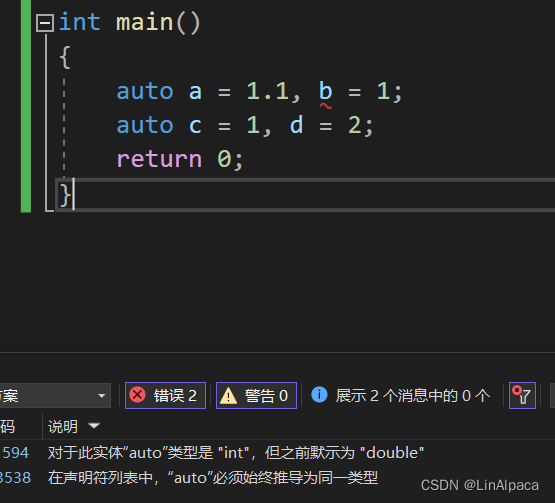Click the code column header ending in 码
Image resolution: width=555 pixels, height=503 pixels.
[x=7, y=426]
